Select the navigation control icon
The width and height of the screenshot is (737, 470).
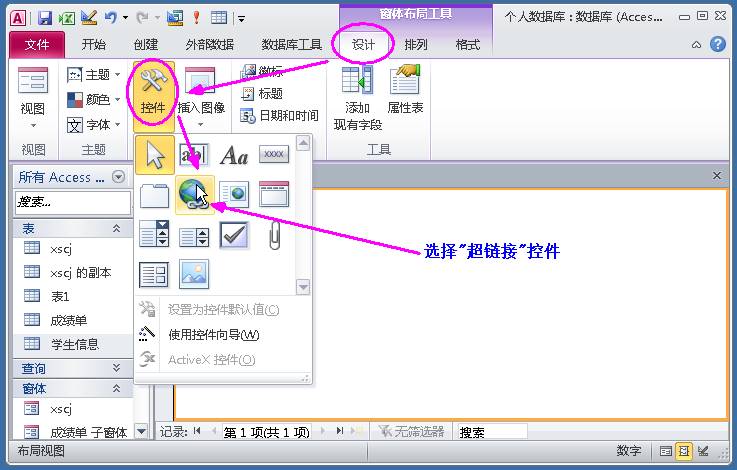coord(274,195)
